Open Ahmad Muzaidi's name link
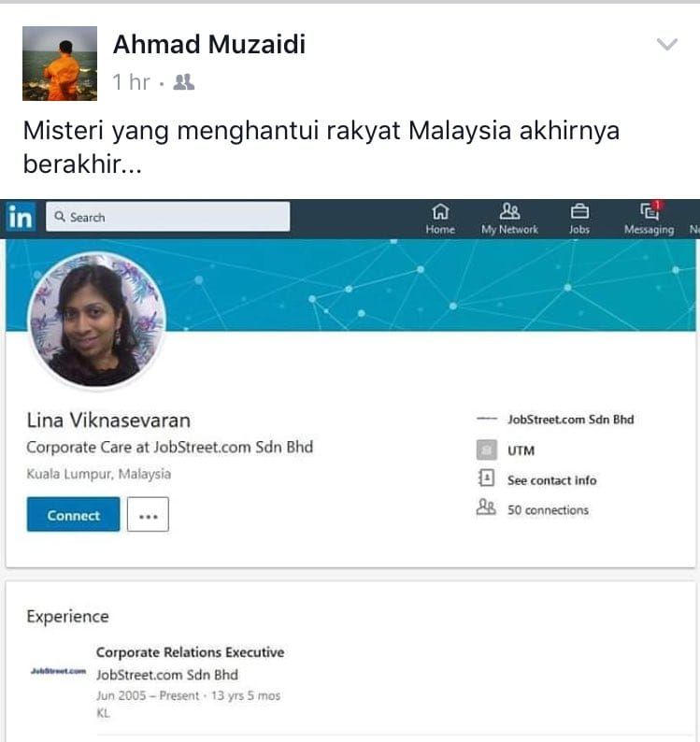Screen dimensions: 700x742 click(x=209, y=45)
